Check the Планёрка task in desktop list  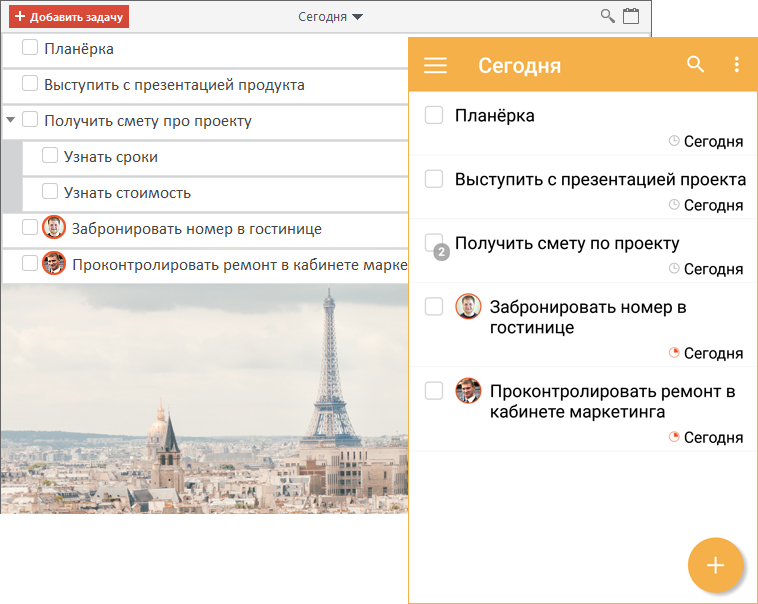pyautogui.click(x=30, y=47)
